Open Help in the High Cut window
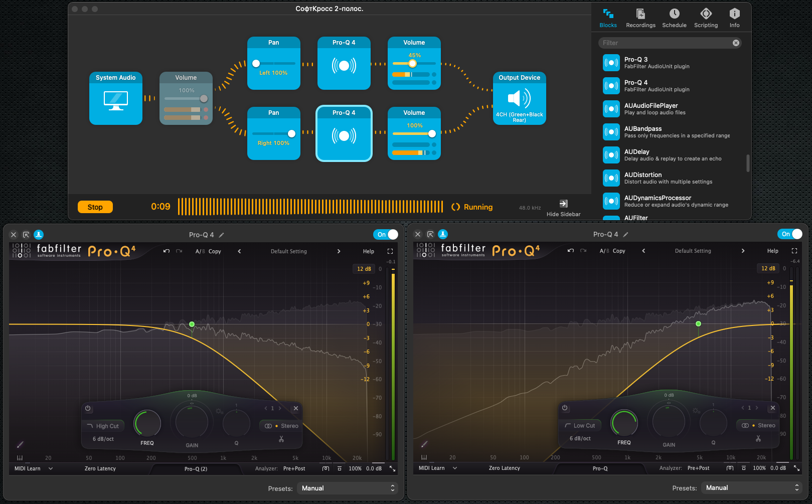This screenshot has width=812, height=504. coord(369,251)
